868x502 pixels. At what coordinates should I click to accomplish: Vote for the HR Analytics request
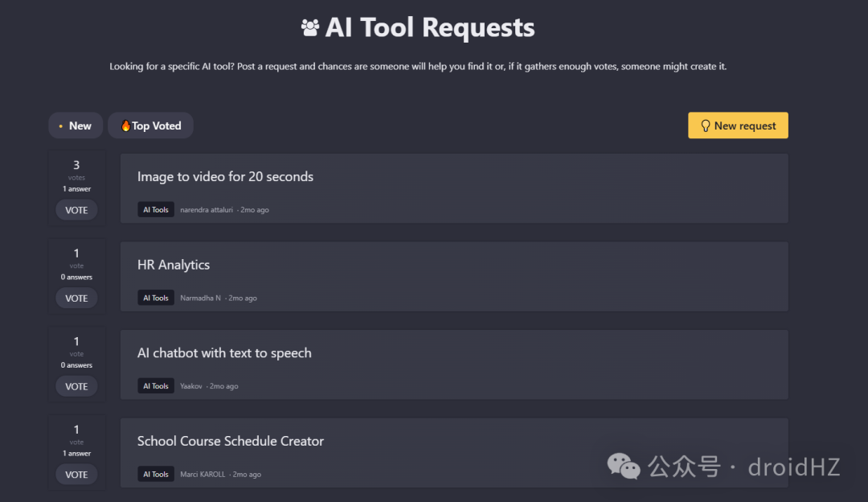(76, 298)
